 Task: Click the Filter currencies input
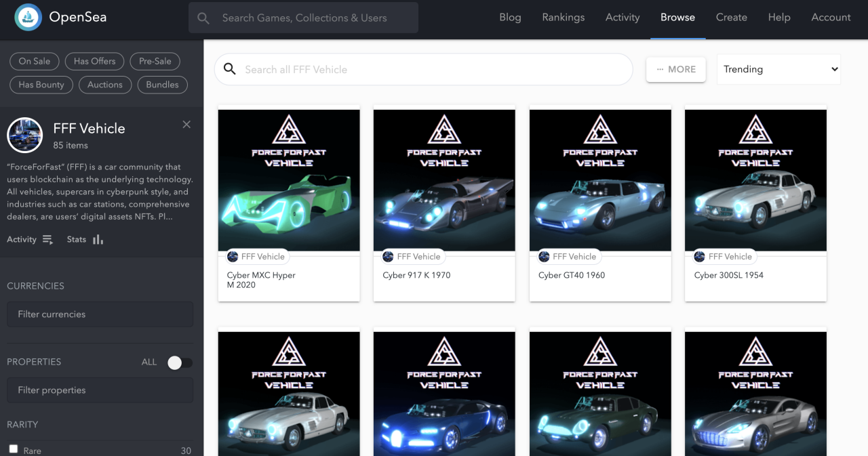[x=100, y=314]
